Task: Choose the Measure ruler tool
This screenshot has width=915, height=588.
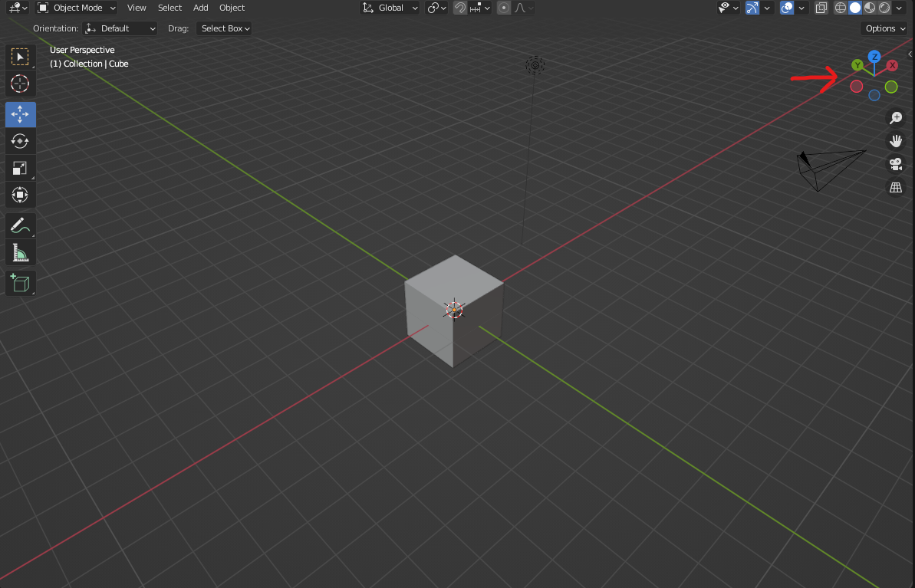Action: click(21, 252)
